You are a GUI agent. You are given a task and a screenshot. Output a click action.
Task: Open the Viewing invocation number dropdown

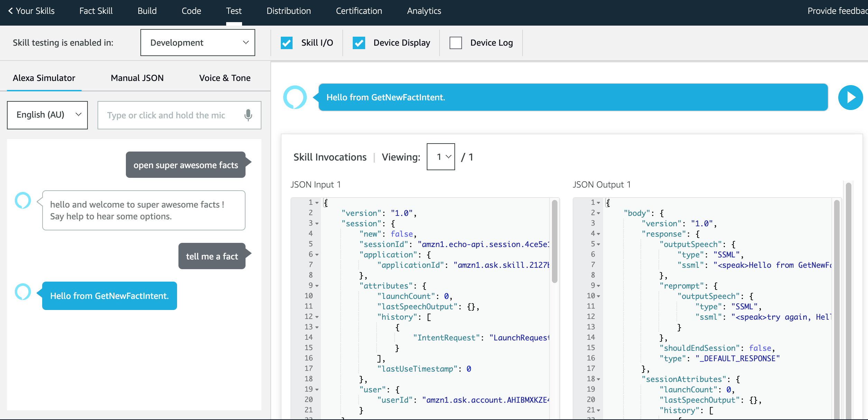(x=441, y=157)
